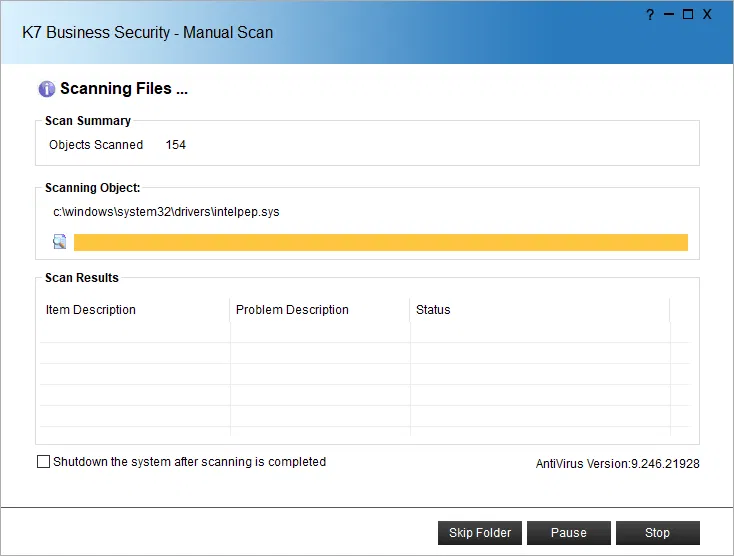Maximize the K7 Manual Scan window
Viewport: 734px width, 556px height.
pos(687,15)
